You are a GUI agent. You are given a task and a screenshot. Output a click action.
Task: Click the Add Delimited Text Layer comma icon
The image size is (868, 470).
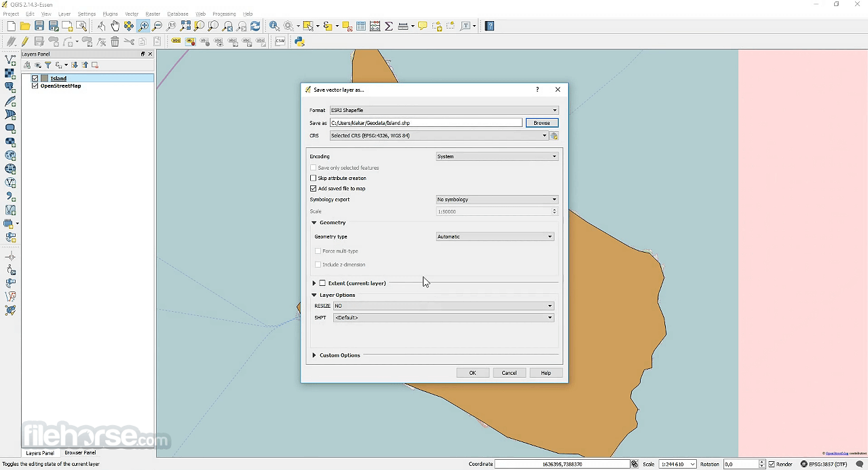pyautogui.click(x=10, y=196)
